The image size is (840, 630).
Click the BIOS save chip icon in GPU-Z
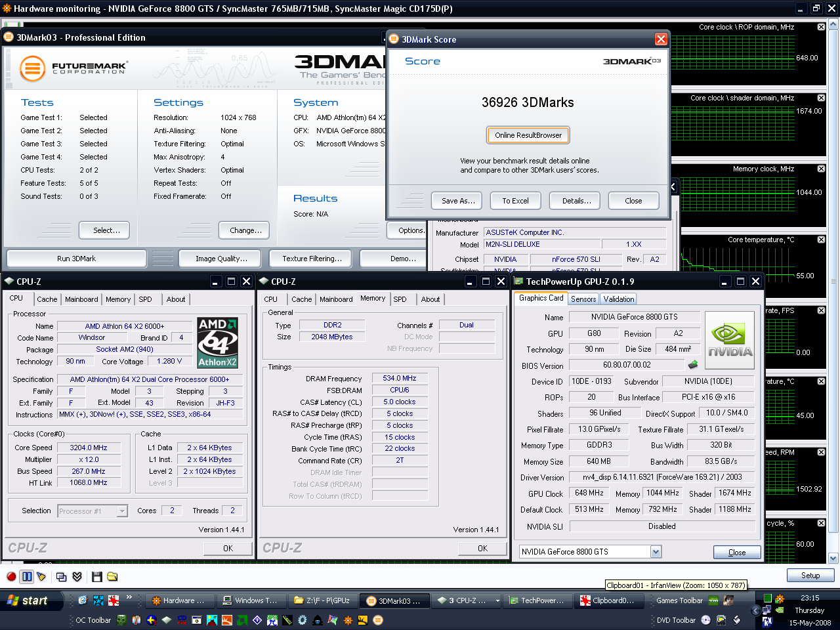tap(692, 364)
